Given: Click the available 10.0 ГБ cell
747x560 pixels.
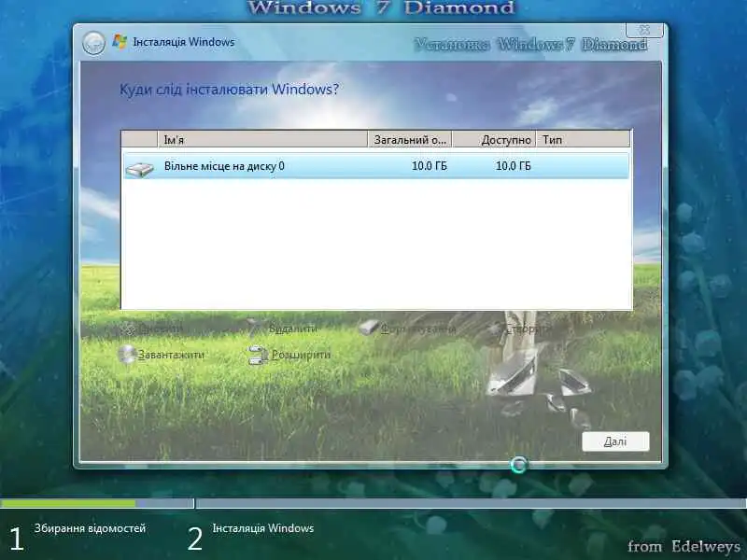Looking at the screenshot, I should [513, 166].
